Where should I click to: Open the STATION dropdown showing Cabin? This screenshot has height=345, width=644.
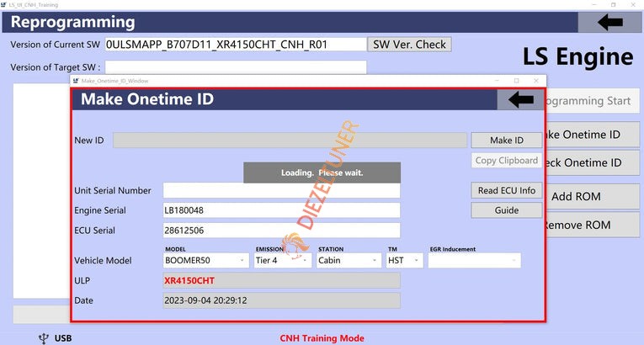(x=349, y=260)
